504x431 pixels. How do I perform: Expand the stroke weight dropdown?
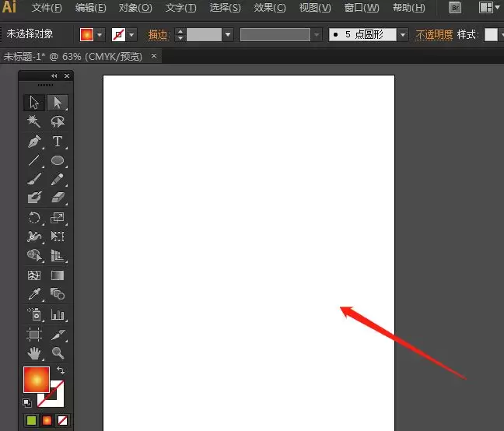[x=228, y=35]
